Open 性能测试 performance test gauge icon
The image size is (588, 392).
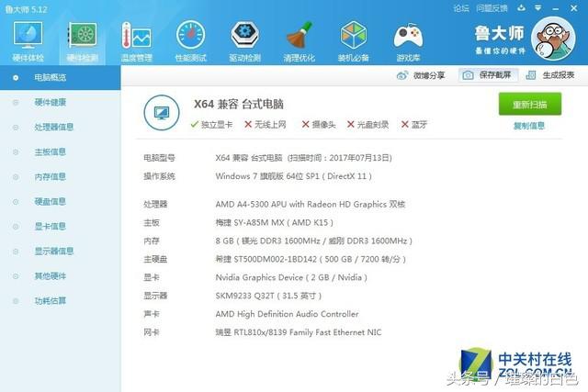(x=190, y=40)
